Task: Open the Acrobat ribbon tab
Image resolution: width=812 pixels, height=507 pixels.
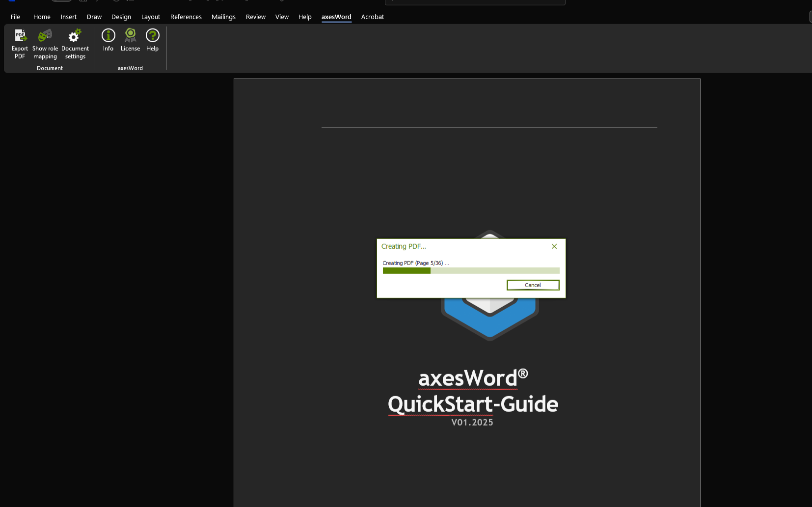Action: (372, 17)
